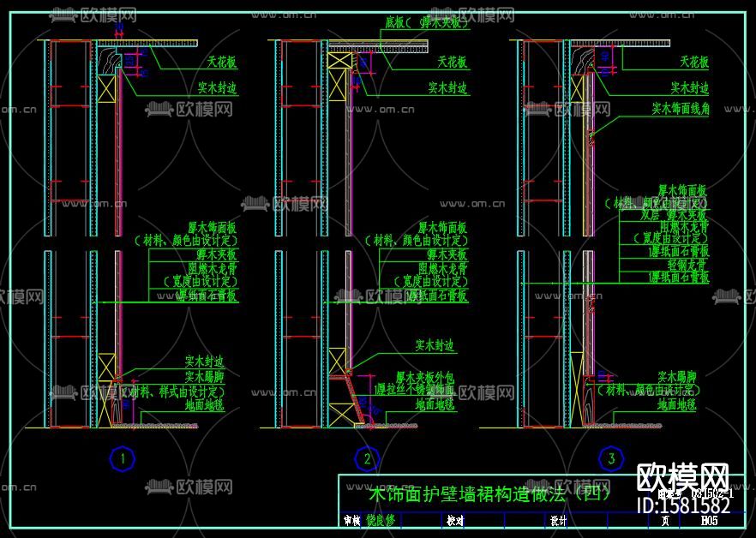
Task: Select the 天花板 label in detail 3
Action: point(693,61)
